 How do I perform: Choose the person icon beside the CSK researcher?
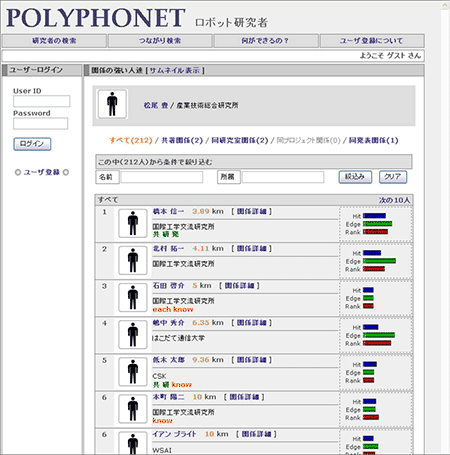(x=133, y=372)
